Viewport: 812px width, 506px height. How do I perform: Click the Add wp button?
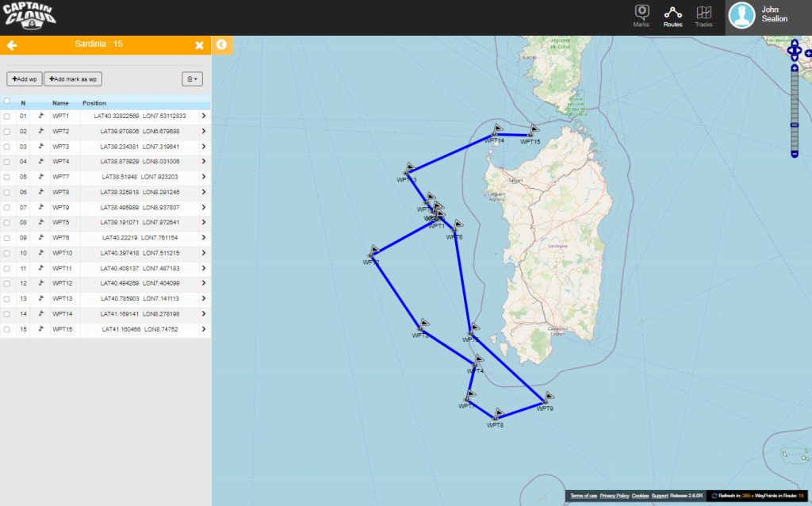click(25, 79)
